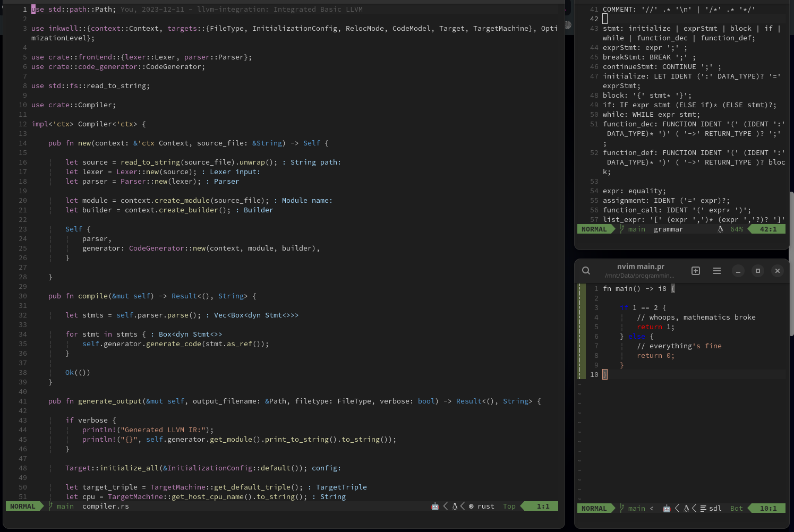Click the 10:1 cursor position in main.pr statusline
The height and width of the screenshot is (532, 794).
click(768, 509)
